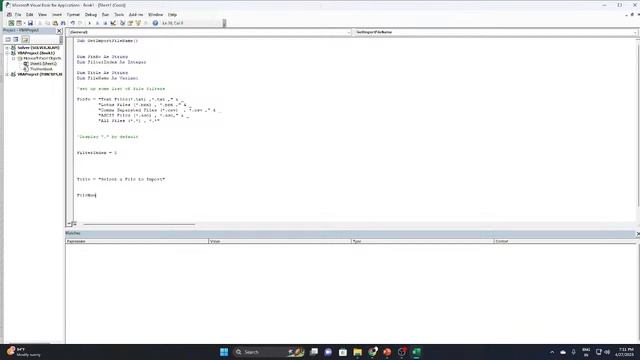Open Properties Window toolbar icon
The width and height of the screenshot is (640, 360).
pos(130,23)
